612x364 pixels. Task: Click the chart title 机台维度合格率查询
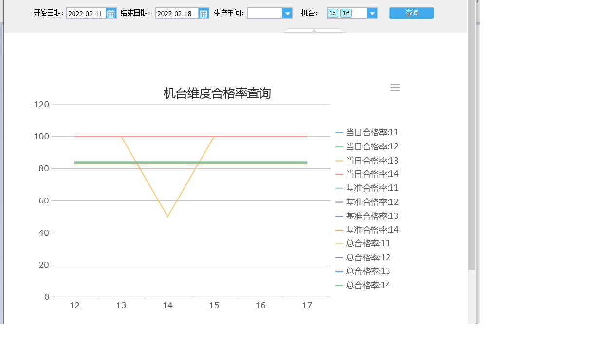217,93
